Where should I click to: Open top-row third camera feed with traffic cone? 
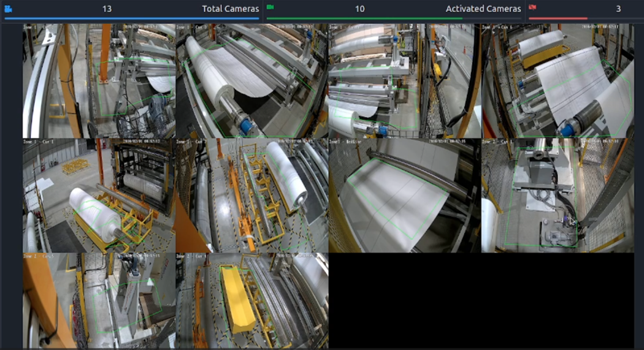click(x=404, y=81)
